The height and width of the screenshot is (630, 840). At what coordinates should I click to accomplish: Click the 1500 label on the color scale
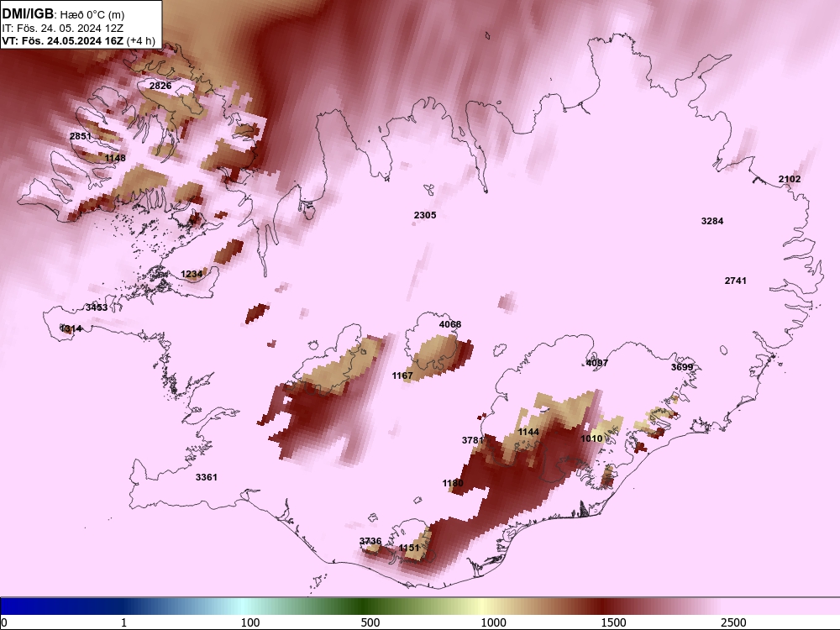point(614,622)
